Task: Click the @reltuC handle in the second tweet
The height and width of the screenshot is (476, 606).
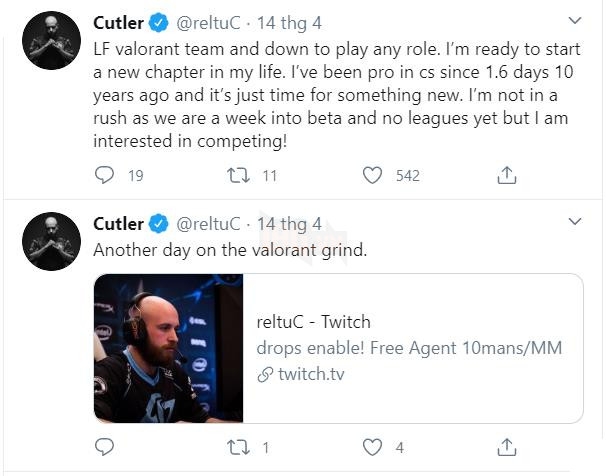Action: tap(209, 223)
